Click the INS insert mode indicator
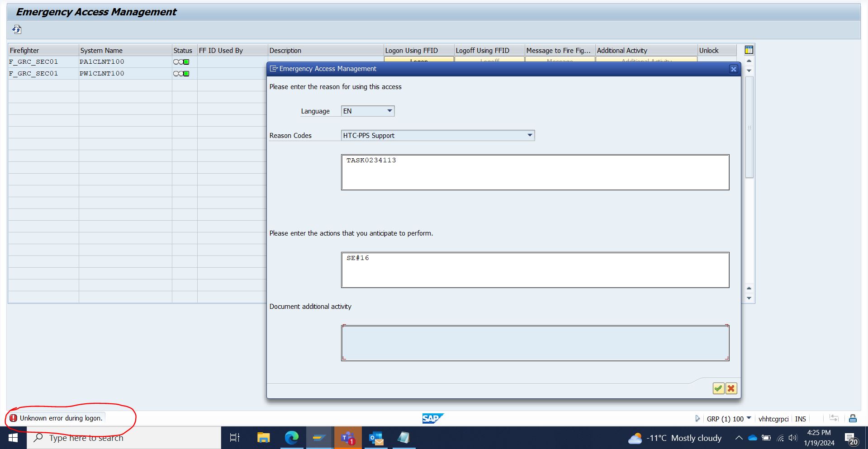The image size is (868, 449). tap(800, 419)
